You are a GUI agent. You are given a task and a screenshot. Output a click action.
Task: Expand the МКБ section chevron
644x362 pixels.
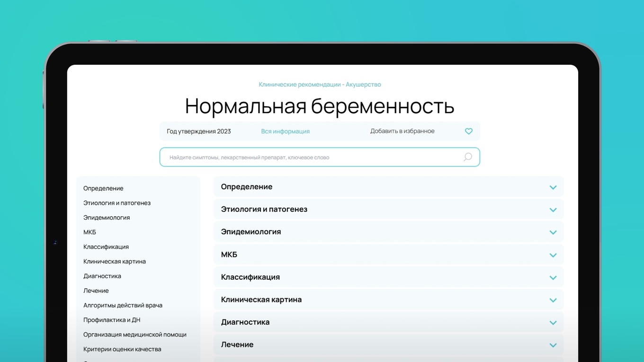[553, 255]
